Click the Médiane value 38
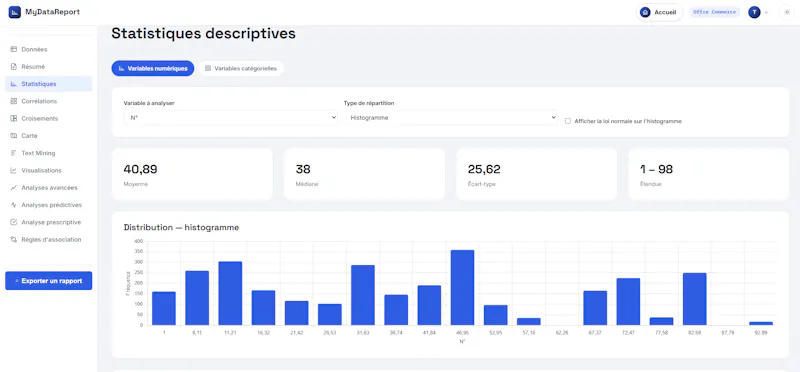800x372 pixels. tap(303, 169)
